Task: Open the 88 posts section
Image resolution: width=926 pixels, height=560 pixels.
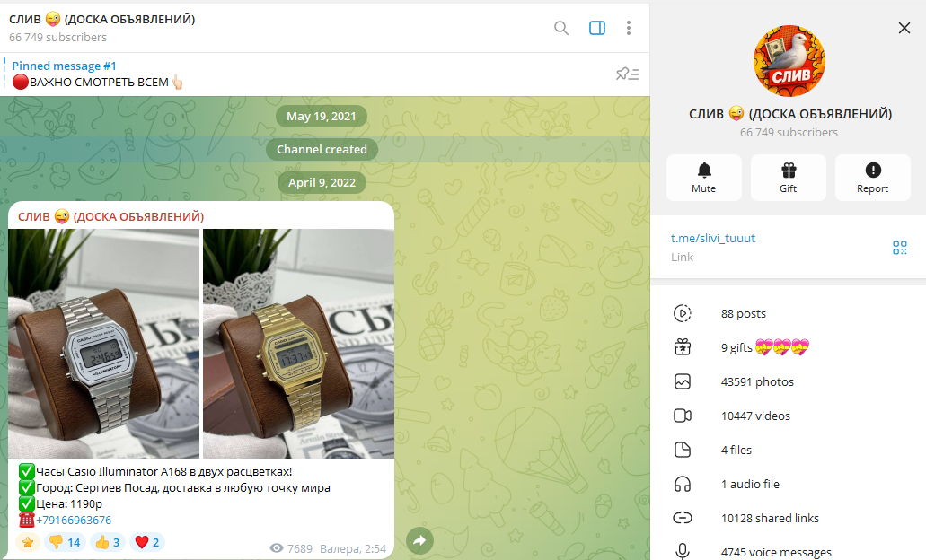Action: [788, 313]
